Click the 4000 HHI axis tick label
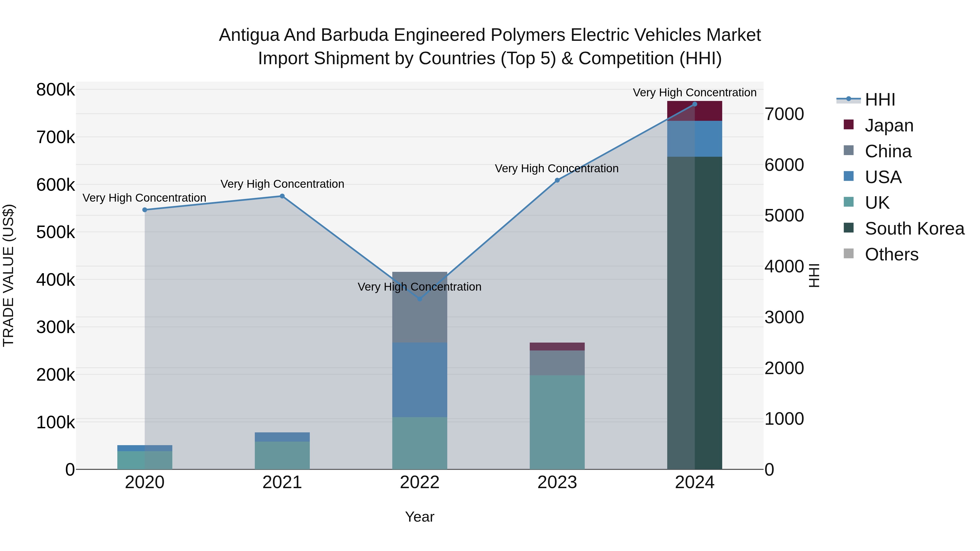Screen dimensions: 980x551 (785, 267)
